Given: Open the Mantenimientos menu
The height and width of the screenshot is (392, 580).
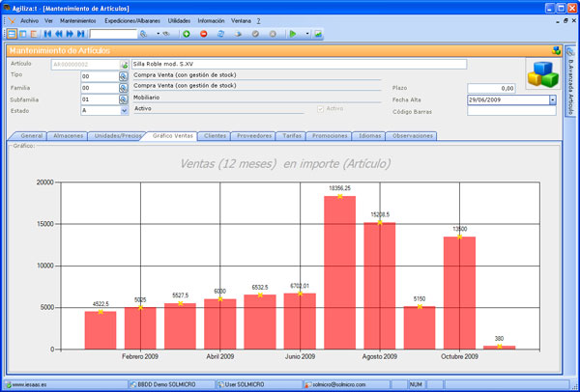Looking at the screenshot, I should [x=77, y=21].
